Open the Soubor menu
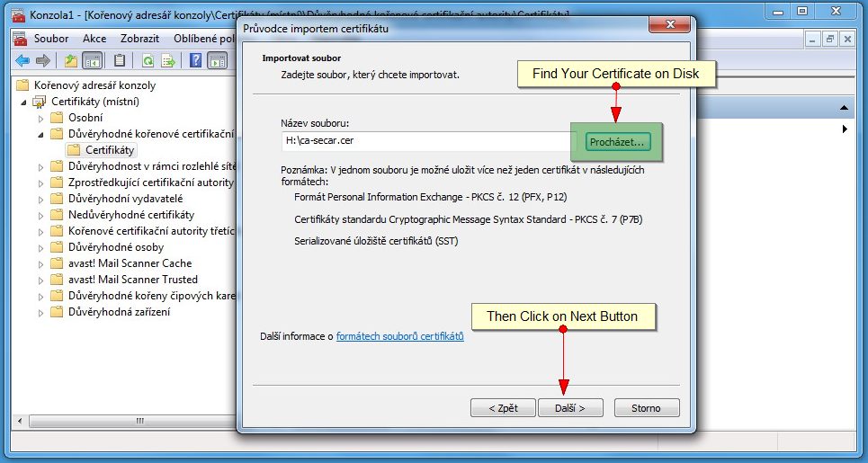This screenshot has width=868, height=463. coord(50,39)
